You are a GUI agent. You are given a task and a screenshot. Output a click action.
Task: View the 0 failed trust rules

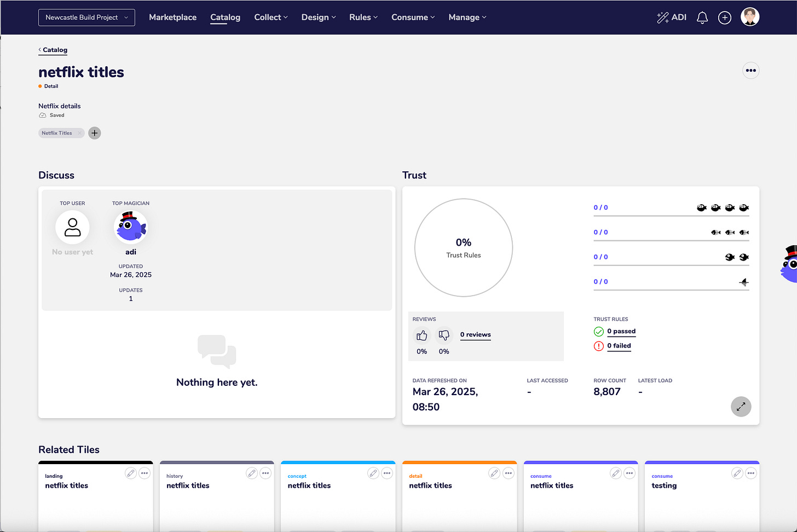coord(619,346)
